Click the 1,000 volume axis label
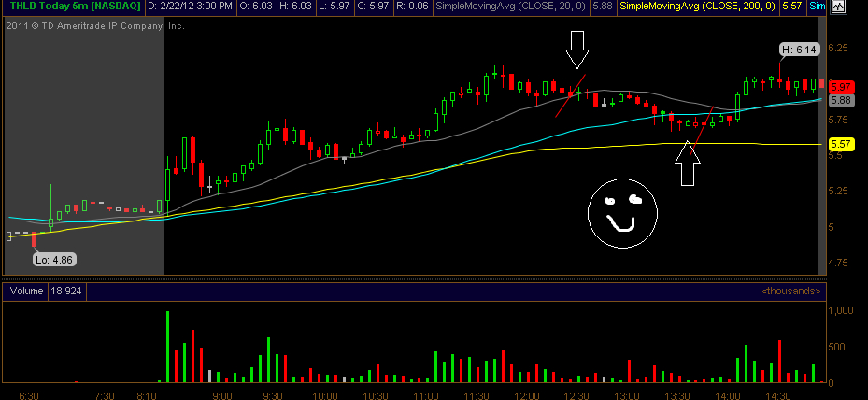This screenshot has width=868, height=400. click(840, 311)
